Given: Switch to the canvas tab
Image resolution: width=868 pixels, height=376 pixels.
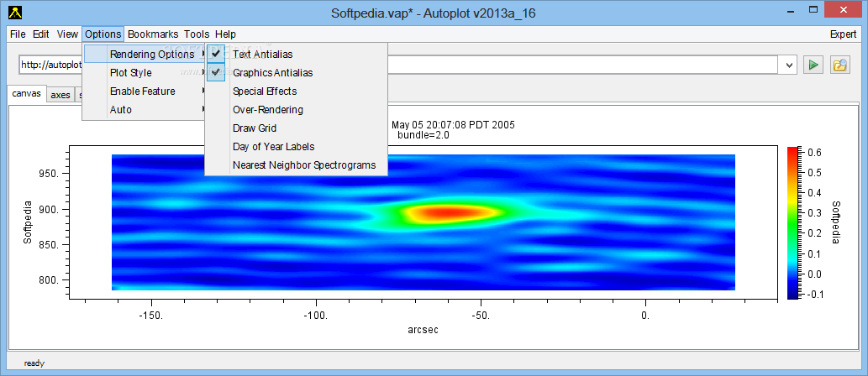Looking at the screenshot, I should click(x=27, y=93).
